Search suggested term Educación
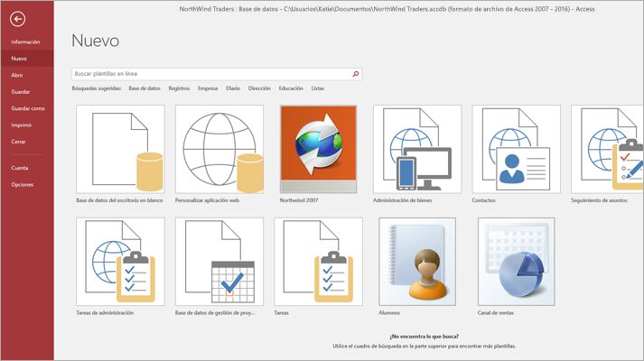644x361 pixels. coord(291,88)
